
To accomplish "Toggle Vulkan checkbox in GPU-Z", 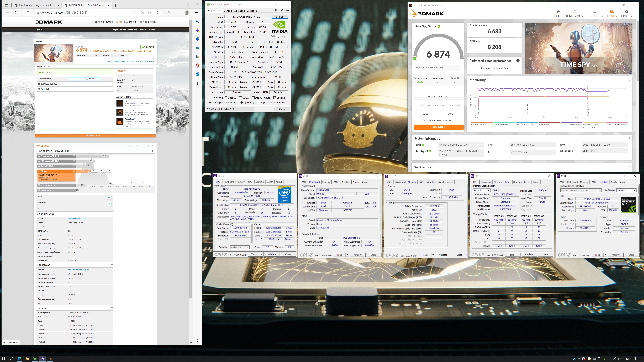I will coord(226,102).
